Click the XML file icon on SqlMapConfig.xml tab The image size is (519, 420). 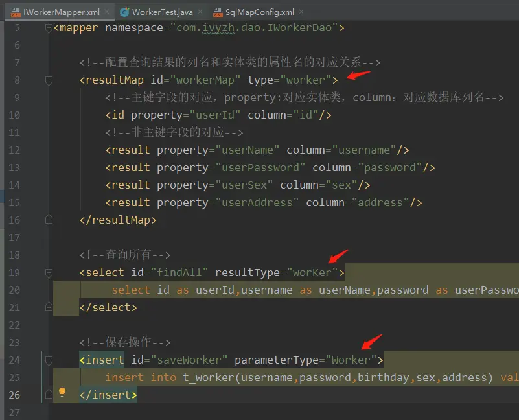pyautogui.click(x=218, y=12)
